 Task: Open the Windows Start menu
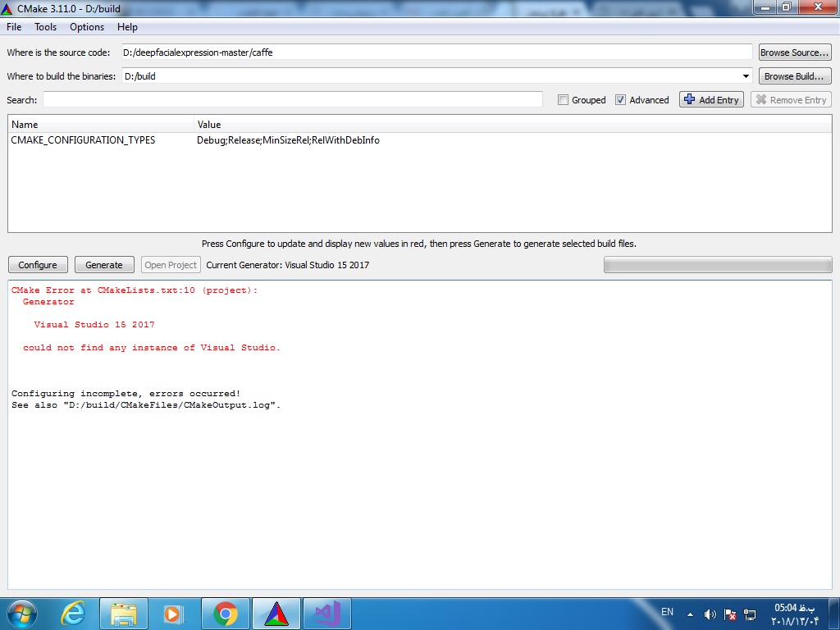click(x=21, y=614)
